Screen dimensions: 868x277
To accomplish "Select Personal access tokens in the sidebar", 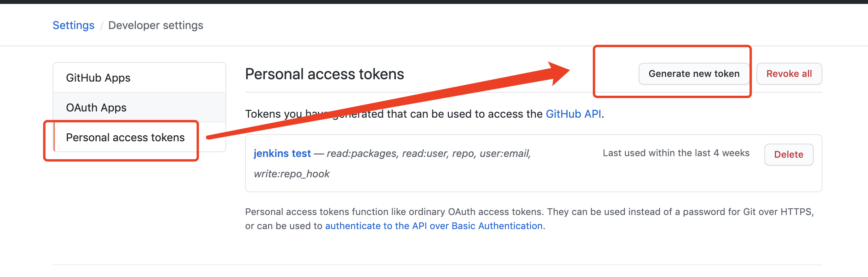I will coord(125,137).
